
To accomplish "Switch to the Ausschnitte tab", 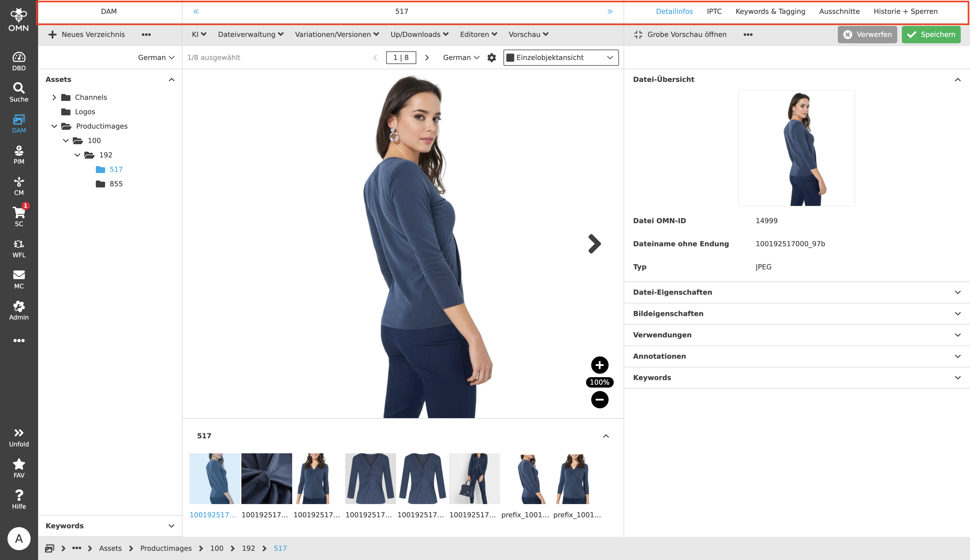I will point(839,11).
